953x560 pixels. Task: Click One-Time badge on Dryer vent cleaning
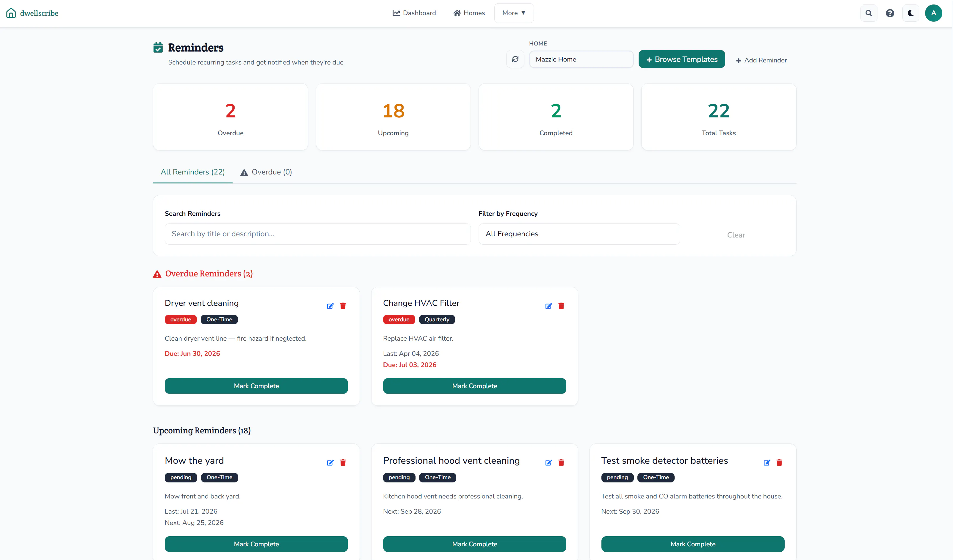[219, 320]
